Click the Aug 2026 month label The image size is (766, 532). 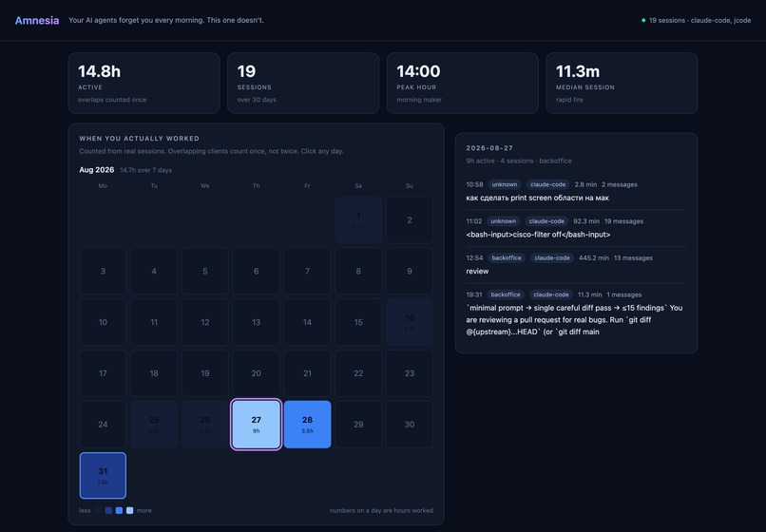click(97, 170)
